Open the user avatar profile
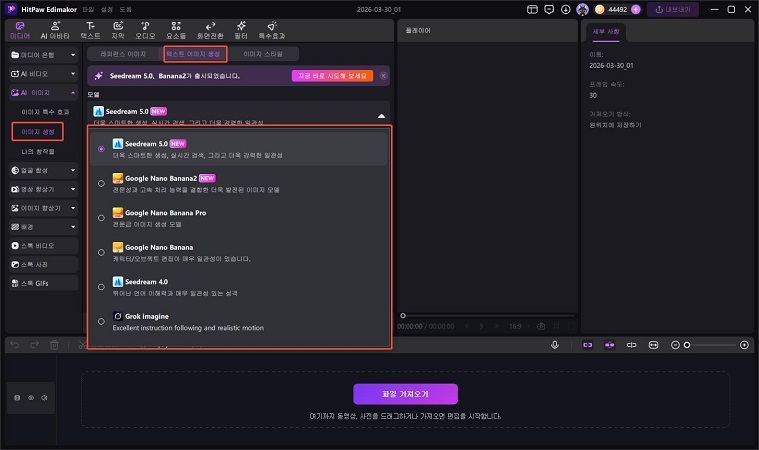This screenshot has width=759, height=450. coord(582,9)
